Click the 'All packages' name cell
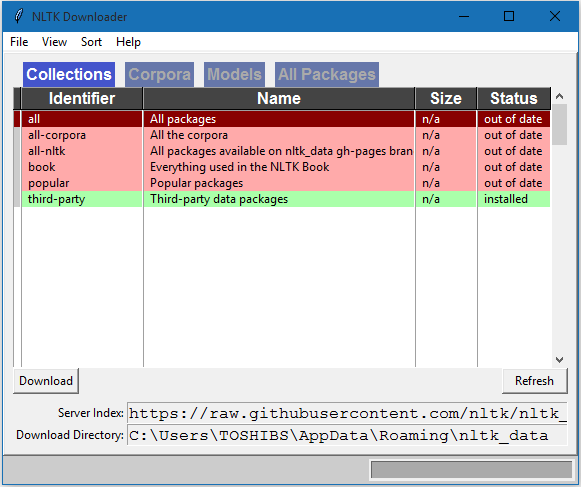Viewport: 581px width, 487px height. 279,119
